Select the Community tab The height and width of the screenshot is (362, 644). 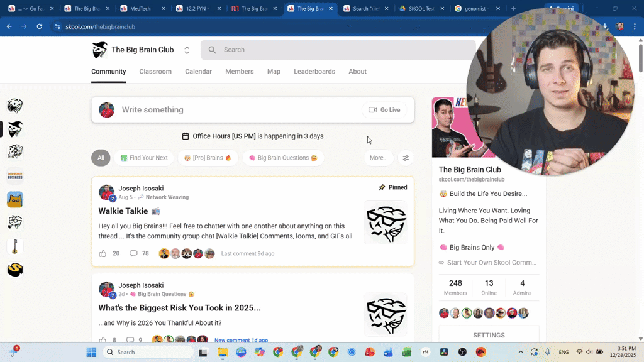(108, 72)
